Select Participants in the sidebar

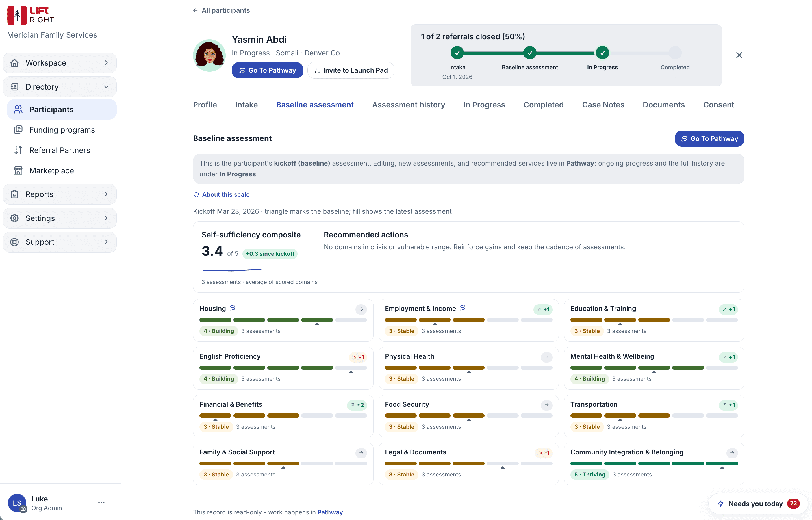pos(61,109)
